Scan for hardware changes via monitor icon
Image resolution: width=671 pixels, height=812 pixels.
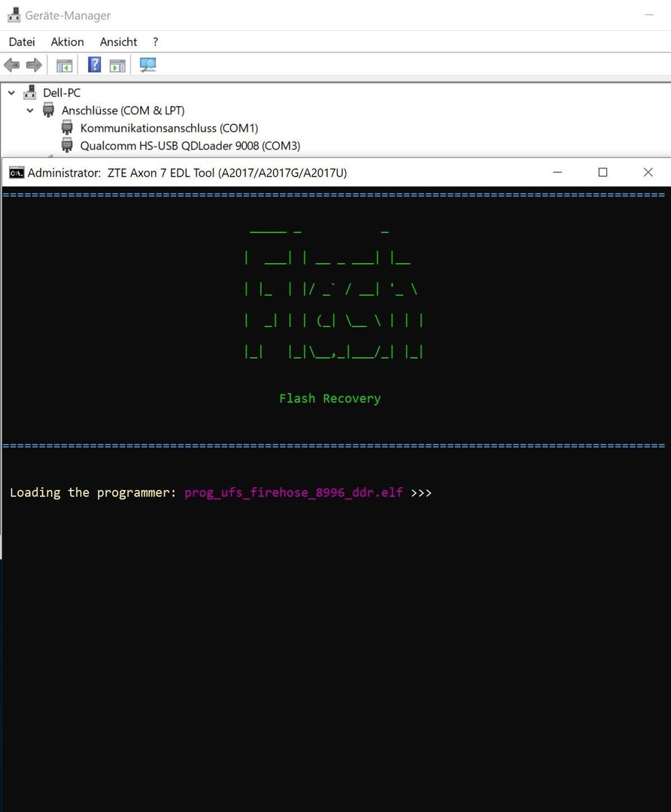(147, 65)
